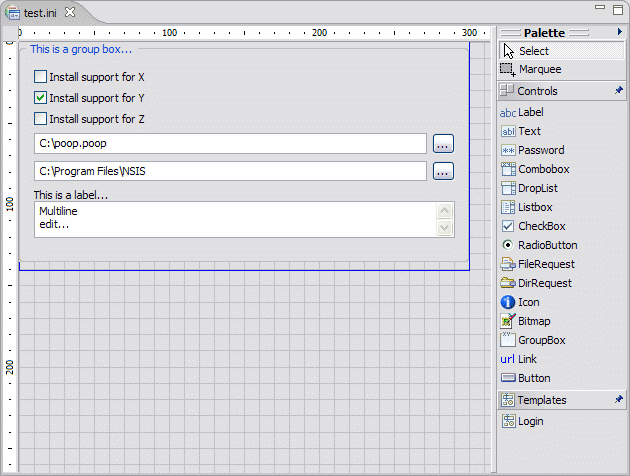630x476 pixels.
Task: Pin the Controls drawer open
Action: [x=619, y=91]
